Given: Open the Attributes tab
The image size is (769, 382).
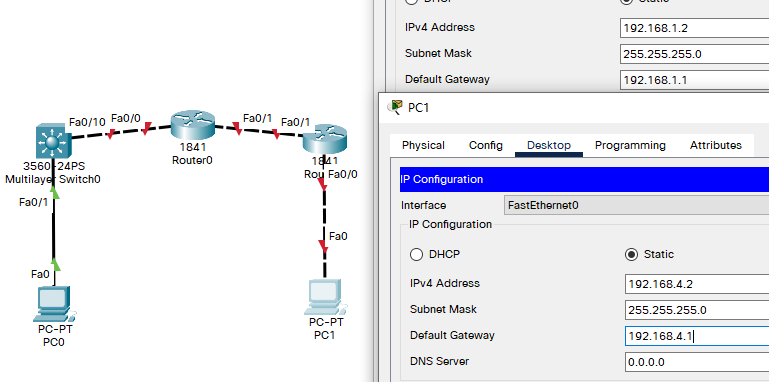Looking at the screenshot, I should point(716,145).
